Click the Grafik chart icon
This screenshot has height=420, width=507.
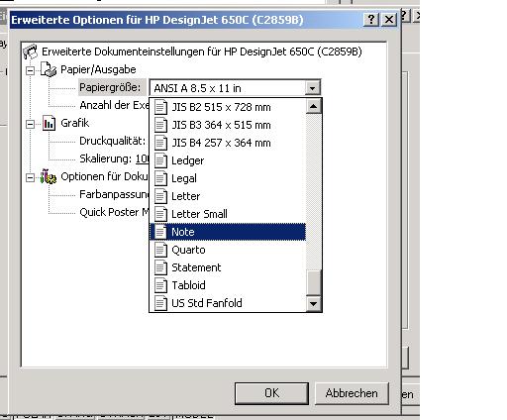click(x=49, y=123)
